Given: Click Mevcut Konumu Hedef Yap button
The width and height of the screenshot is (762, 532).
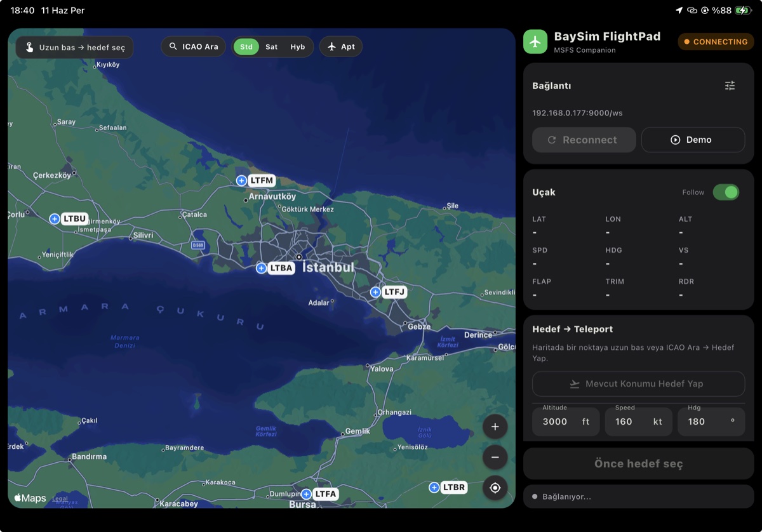Looking at the screenshot, I should pos(638,384).
